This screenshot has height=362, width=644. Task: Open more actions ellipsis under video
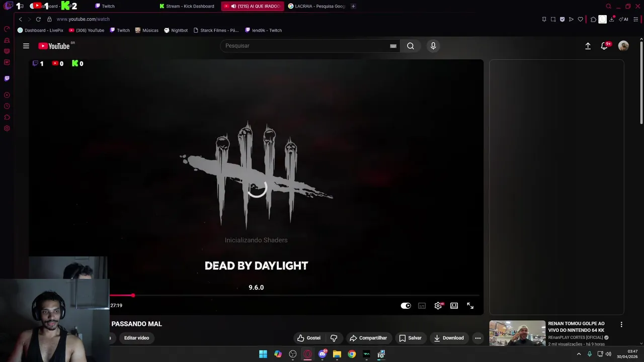point(478,338)
